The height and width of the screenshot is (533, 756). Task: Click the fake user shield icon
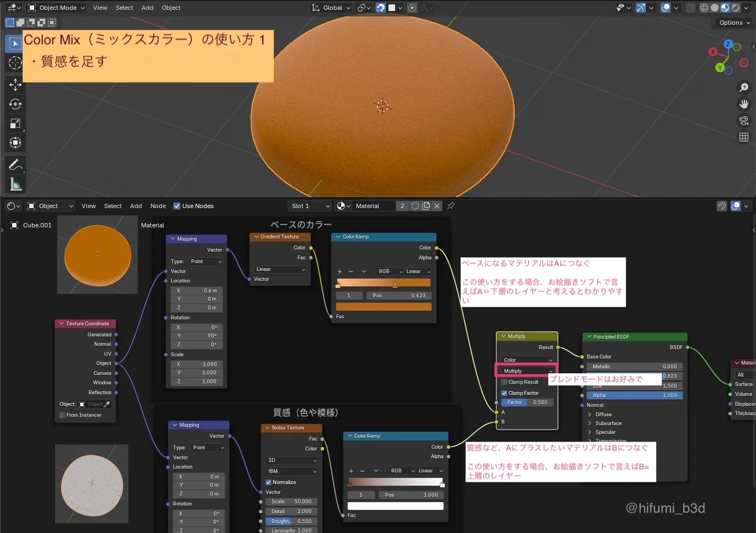[x=415, y=206]
